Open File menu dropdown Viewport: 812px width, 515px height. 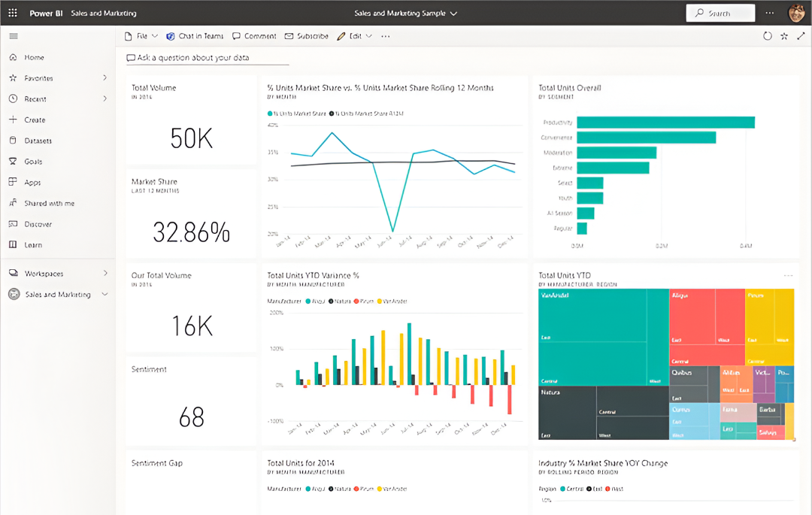pyautogui.click(x=141, y=36)
